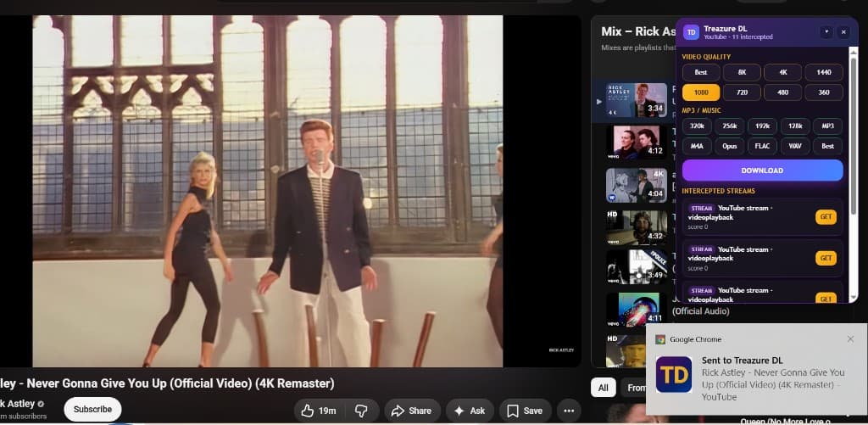This screenshot has height=425, width=868.
Task: Choose MP3 audio format
Action: point(827,126)
